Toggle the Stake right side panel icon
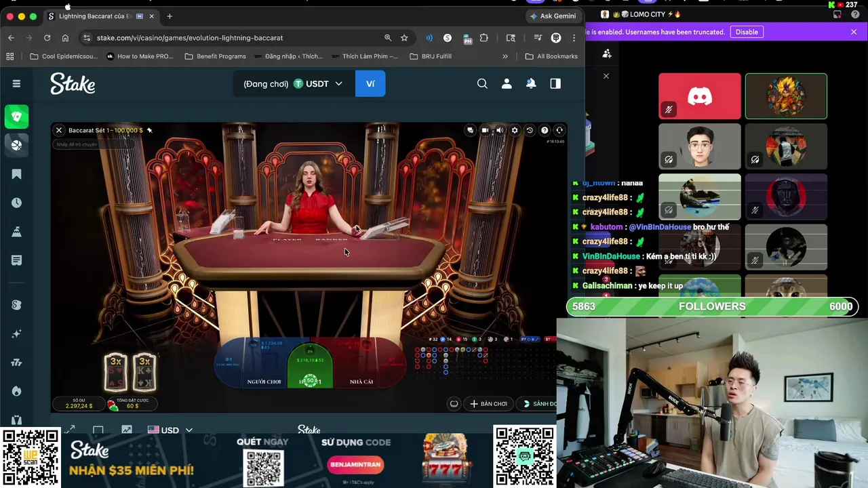Viewport: 868px width, 488px height. coord(555,83)
